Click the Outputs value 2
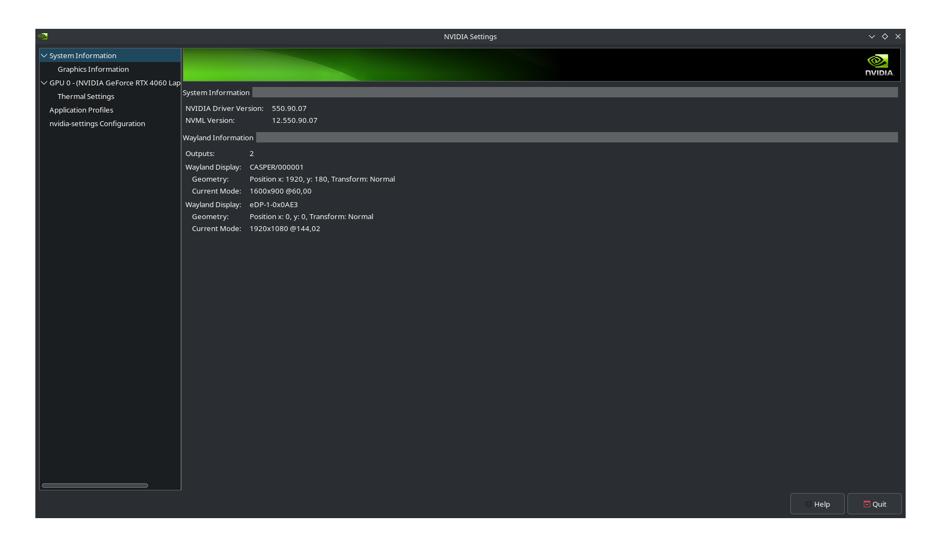 click(x=252, y=153)
